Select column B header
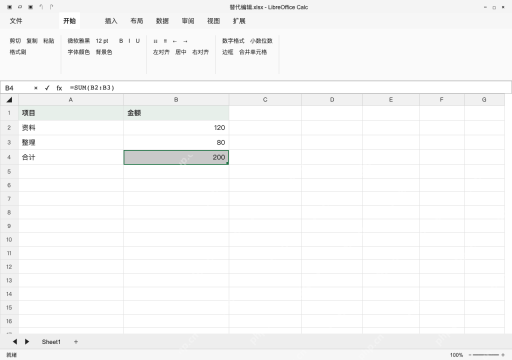 tap(176, 100)
